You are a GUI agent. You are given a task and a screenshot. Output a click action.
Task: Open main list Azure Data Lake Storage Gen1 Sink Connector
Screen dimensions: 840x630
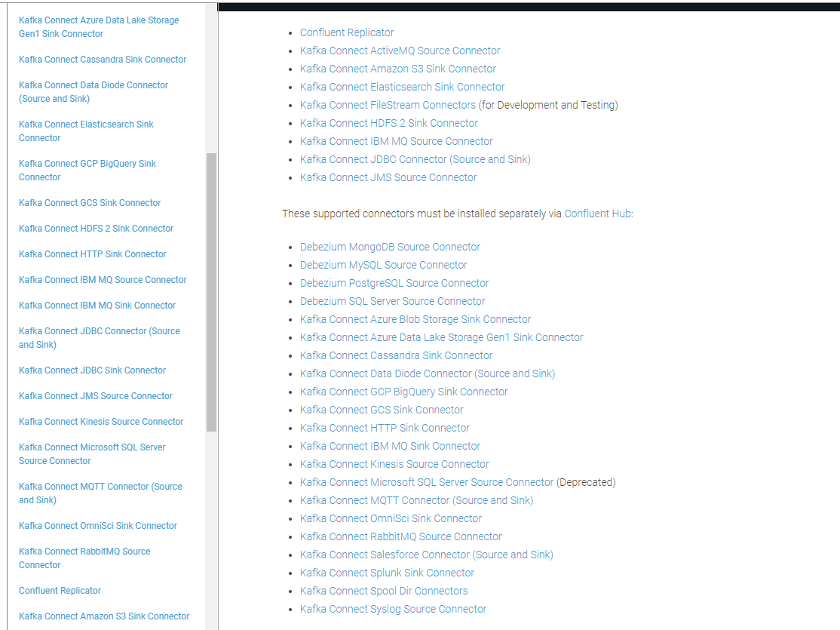click(441, 338)
